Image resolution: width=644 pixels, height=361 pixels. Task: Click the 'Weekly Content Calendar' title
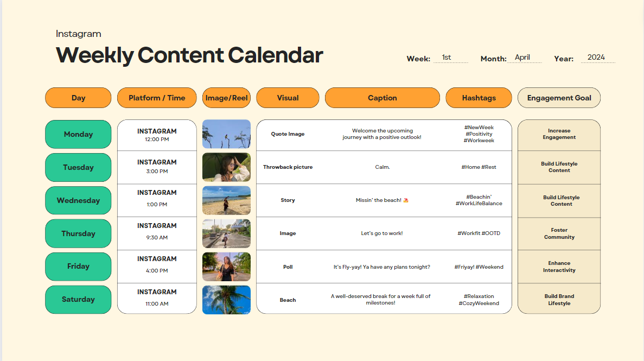(x=189, y=55)
